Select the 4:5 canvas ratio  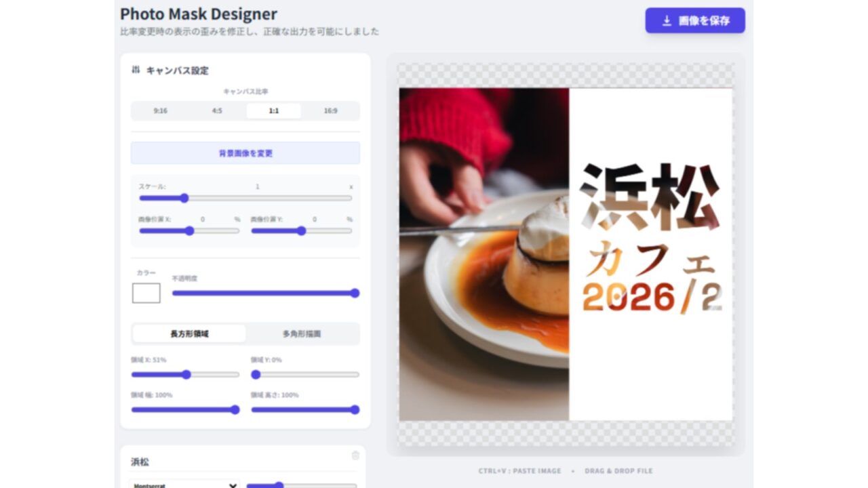(217, 111)
